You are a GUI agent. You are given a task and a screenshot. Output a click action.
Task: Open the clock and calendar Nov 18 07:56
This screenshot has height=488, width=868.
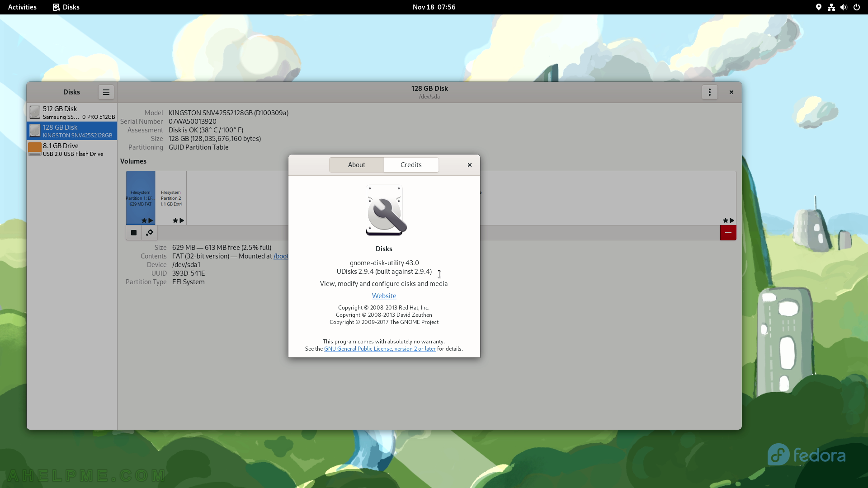[x=434, y=7]
